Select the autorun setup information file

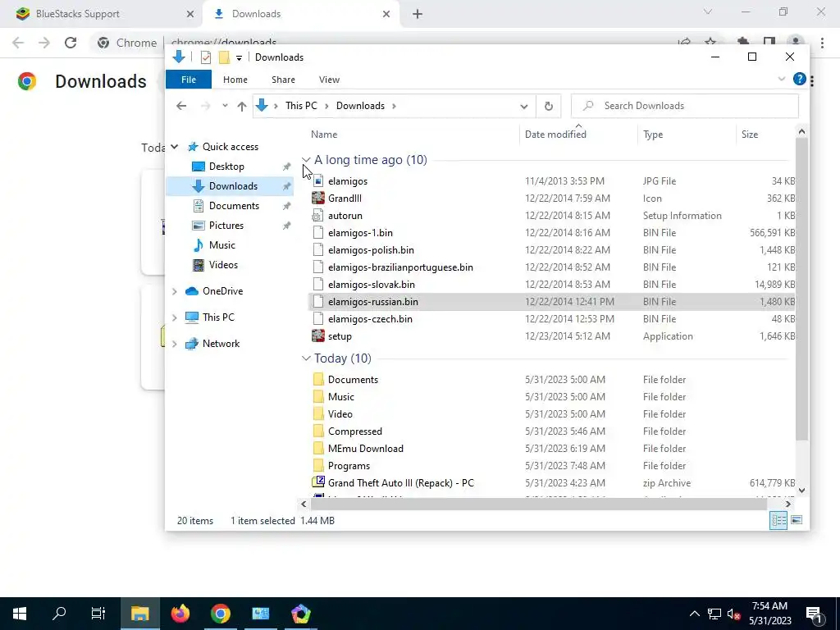click(x=318, y=216)
